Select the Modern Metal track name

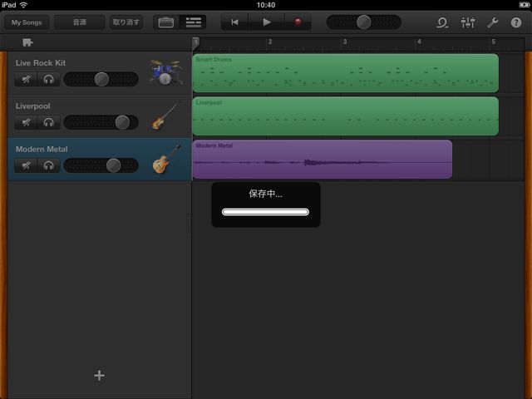42,149
